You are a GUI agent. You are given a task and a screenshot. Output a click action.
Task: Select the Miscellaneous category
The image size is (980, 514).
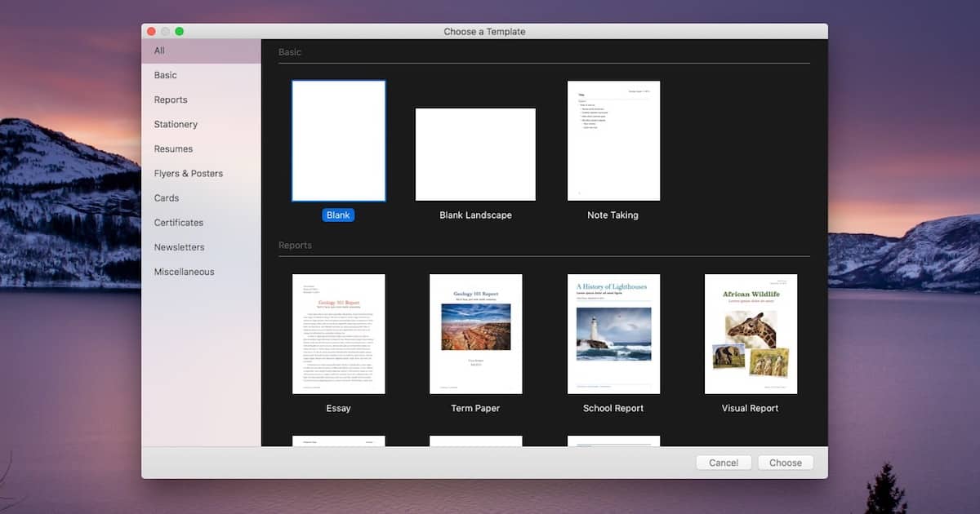pos(184,272)
